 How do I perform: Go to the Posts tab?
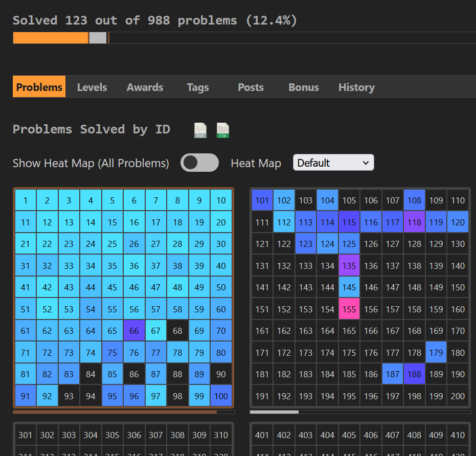pos(251,87)
